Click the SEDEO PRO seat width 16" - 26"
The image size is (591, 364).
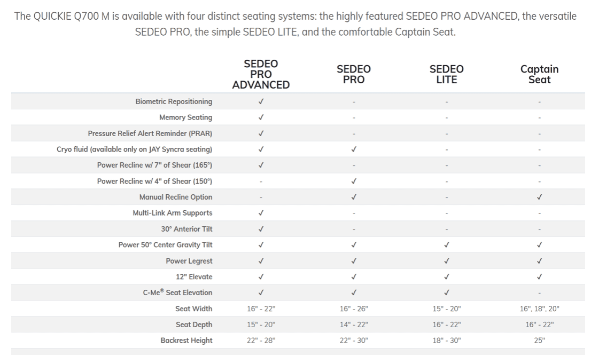point(354,308)
